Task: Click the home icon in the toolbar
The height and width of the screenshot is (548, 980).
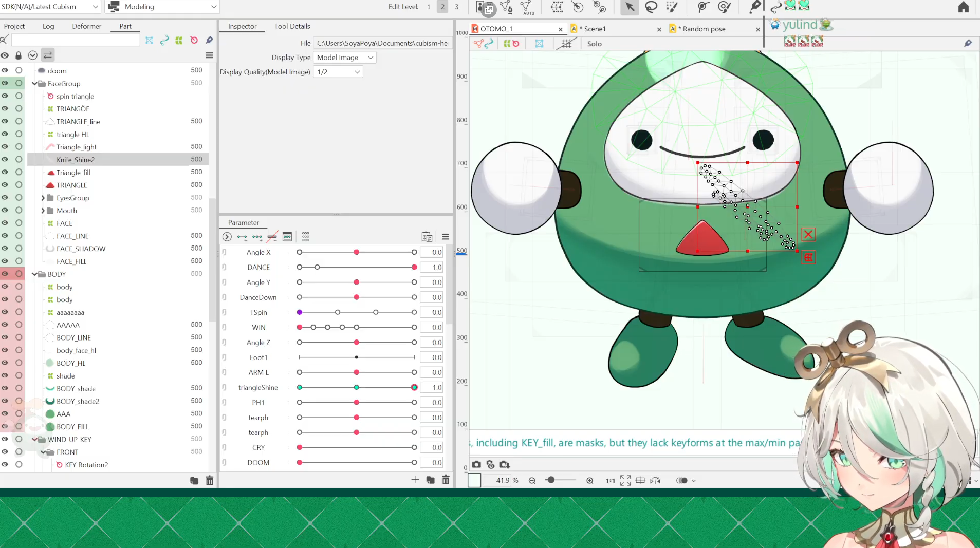Action: click(963, 7)
